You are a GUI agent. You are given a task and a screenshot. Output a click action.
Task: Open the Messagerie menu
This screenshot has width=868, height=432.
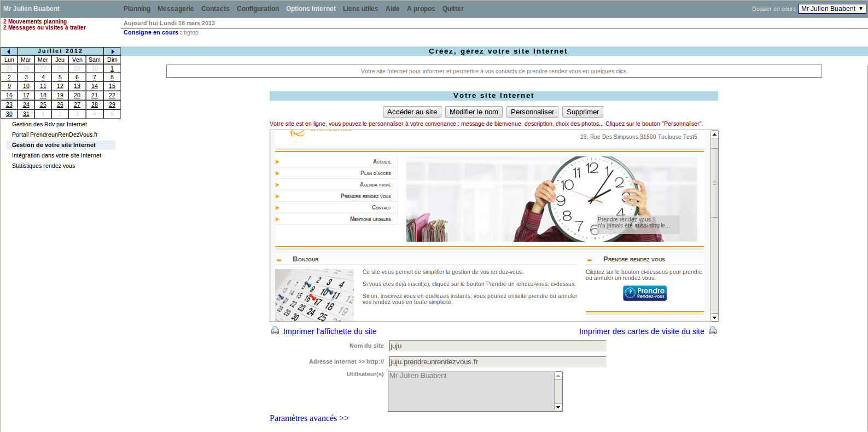point(176,9)
